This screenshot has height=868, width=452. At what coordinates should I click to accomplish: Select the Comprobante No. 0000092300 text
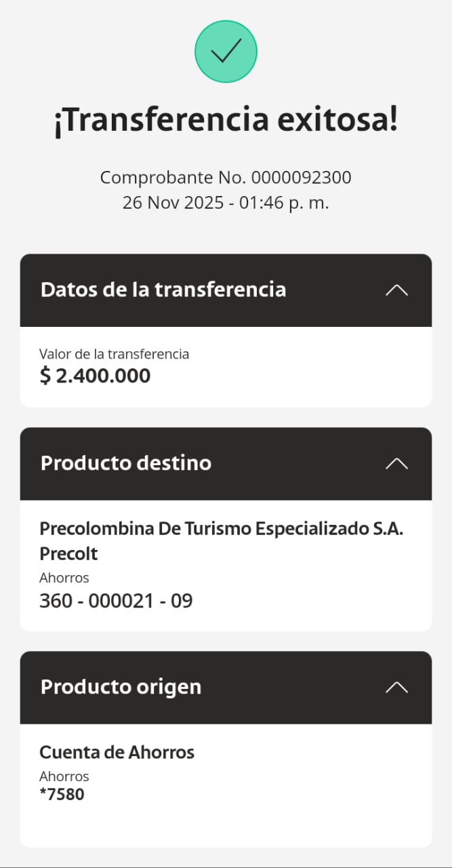point(226,178)
